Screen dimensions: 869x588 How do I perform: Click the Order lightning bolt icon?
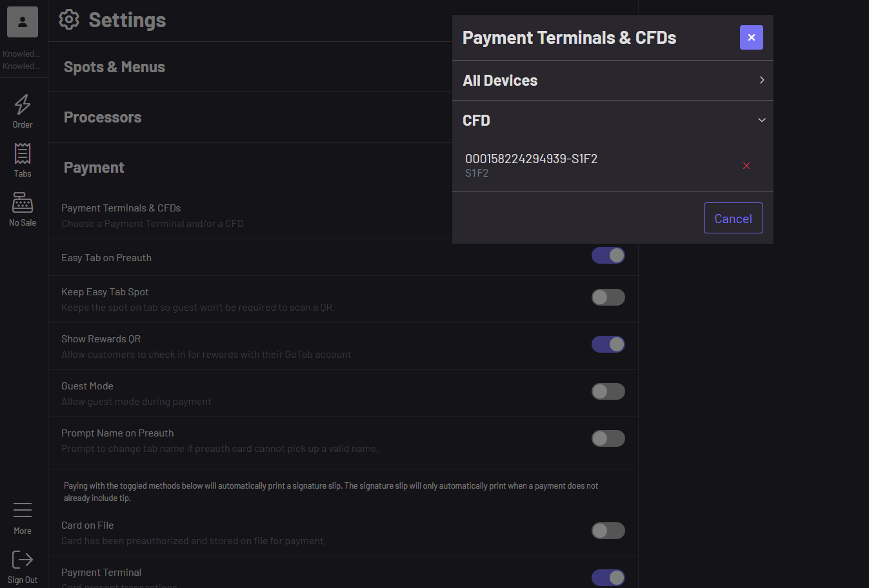click(x=23, y=104)
